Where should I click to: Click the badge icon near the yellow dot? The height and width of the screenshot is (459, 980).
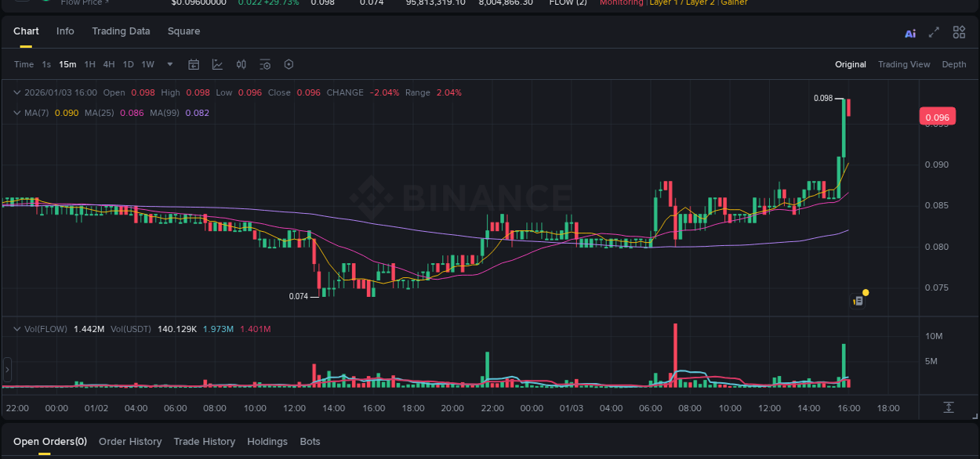857,300
